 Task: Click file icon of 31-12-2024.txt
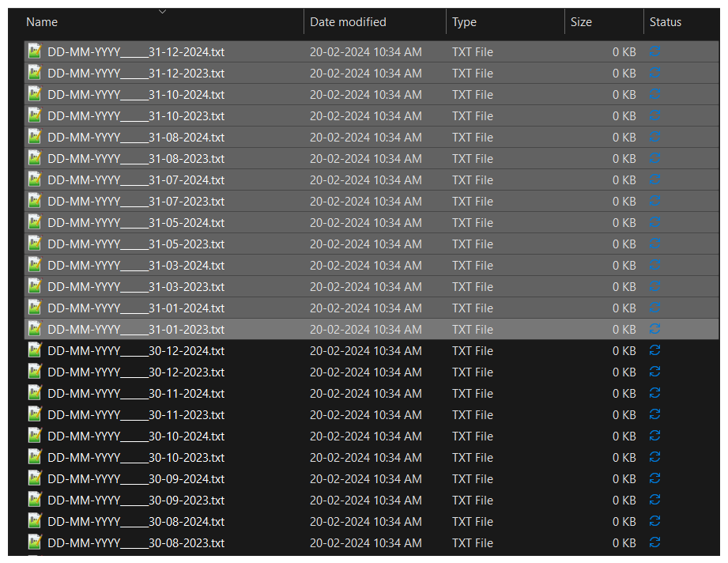(x=35, y=52)
